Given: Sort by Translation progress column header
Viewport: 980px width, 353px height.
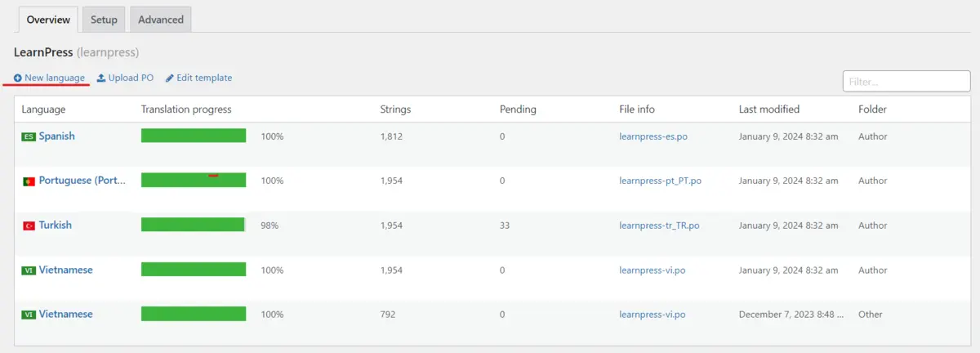Looking at the screenshot, I should pos(186,109).
